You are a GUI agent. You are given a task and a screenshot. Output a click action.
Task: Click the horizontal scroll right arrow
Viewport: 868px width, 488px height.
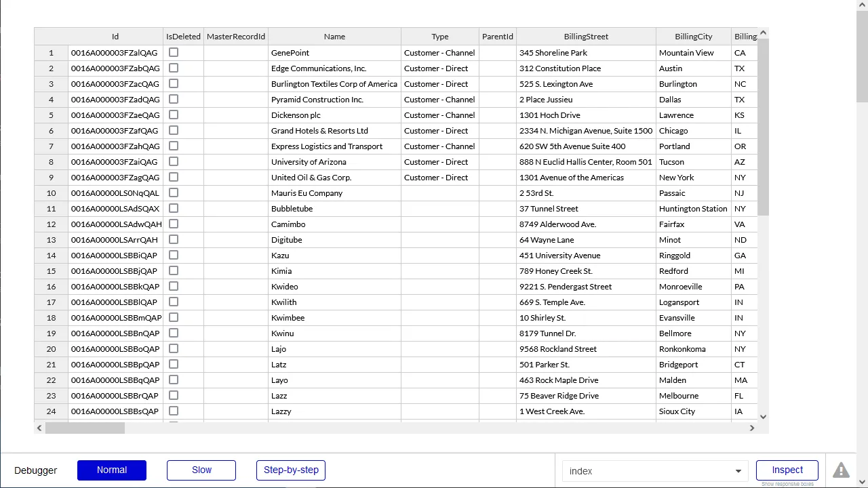coord(751,428)
